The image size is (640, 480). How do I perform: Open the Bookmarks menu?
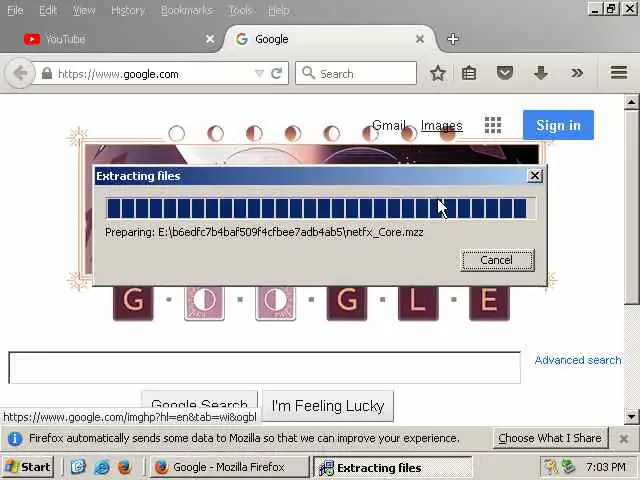(x=187, y=10)
